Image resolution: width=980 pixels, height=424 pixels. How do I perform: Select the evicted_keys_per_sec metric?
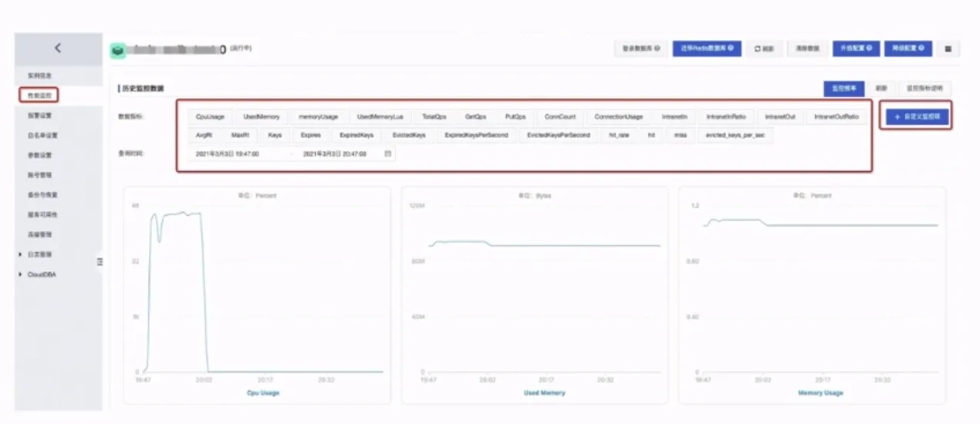coord(735,135)
